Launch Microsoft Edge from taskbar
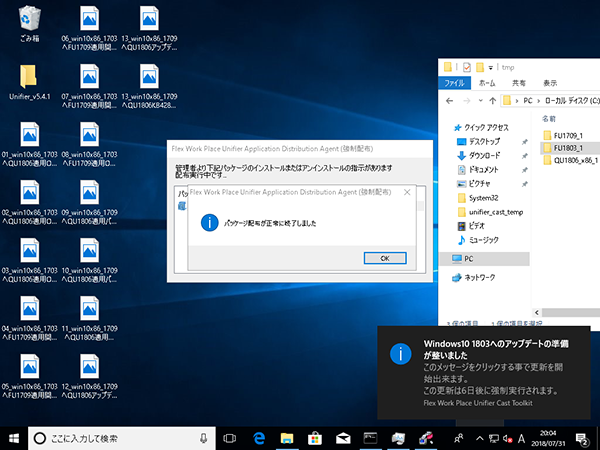This screenshot has height=450, width=600. click(259, 439)
